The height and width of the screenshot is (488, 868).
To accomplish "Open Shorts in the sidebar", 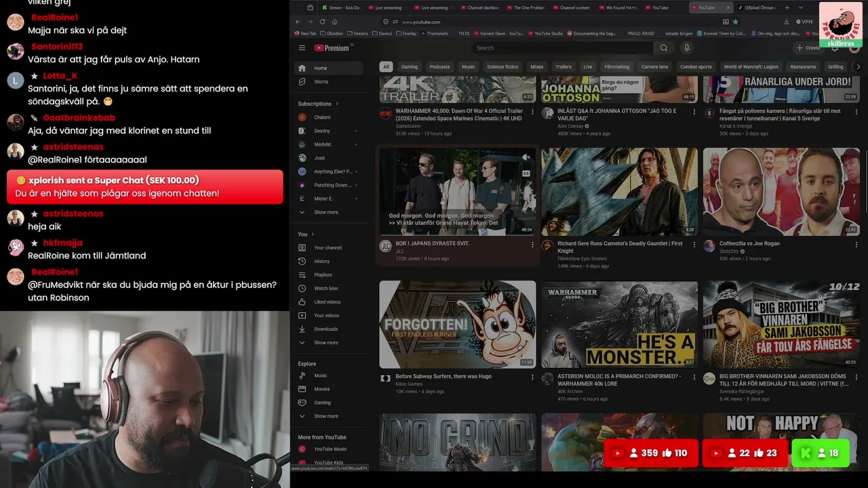I will pyautogui.click(x=329, y=82).
